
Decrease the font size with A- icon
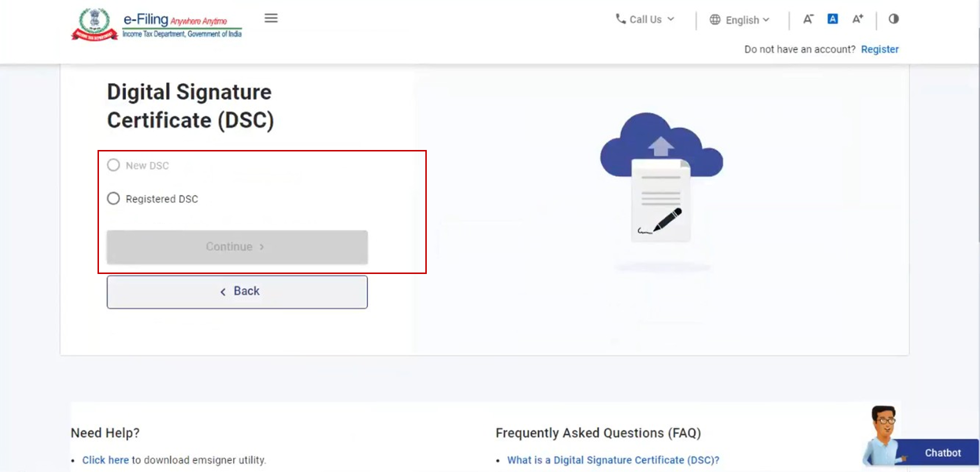click(808, 19)
